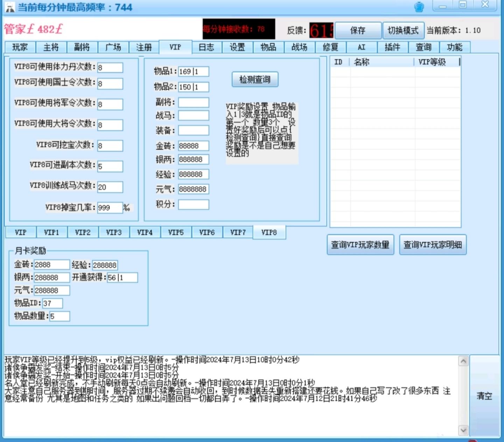Screen dimensions: 504x442
Task: Select the bottom-row base VIP tab
Action: tap(21, 232)
